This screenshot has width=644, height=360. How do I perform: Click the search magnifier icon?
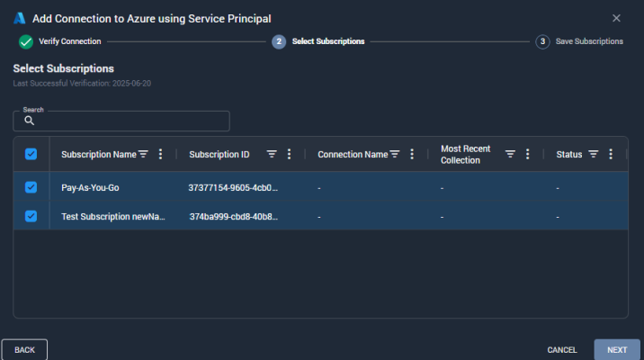(x=29, y=121)
